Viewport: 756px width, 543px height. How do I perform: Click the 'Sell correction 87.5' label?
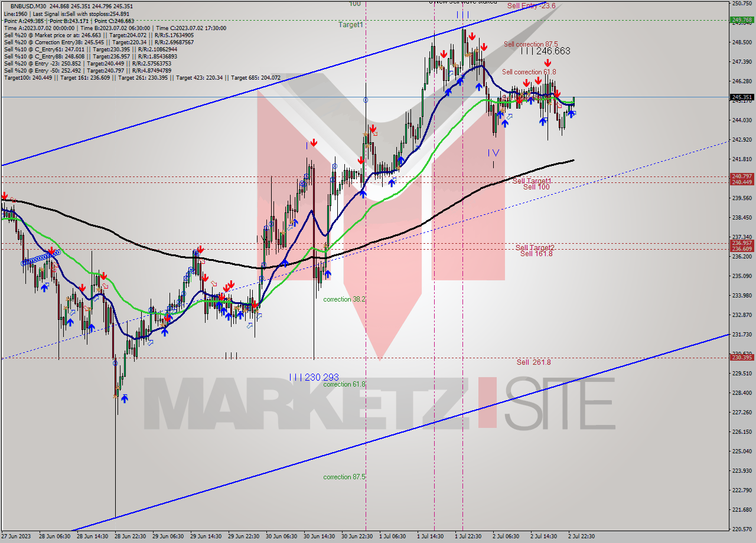click(x=531, y=44)
